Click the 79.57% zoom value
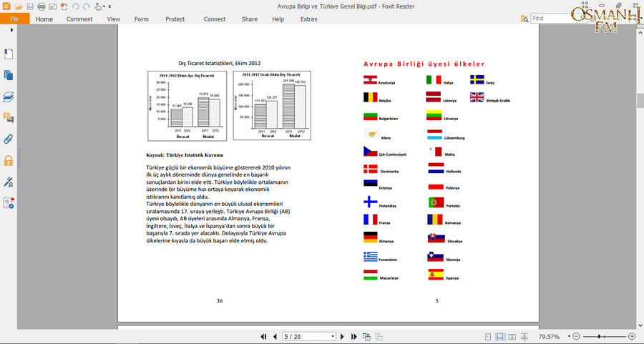This screenshot has height=344, width=644. pos(549,337)
